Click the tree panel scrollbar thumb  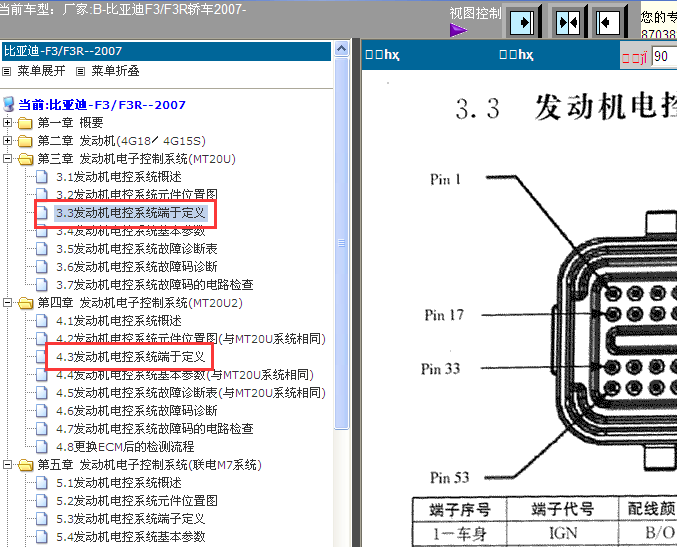pyautogui.click(x=342, y=243)
